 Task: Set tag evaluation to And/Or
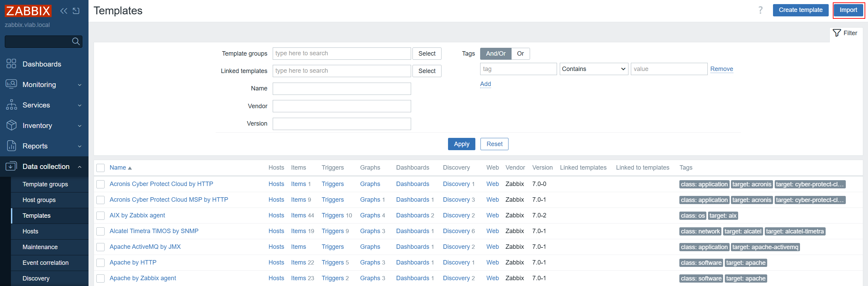(x=496, y=54)
